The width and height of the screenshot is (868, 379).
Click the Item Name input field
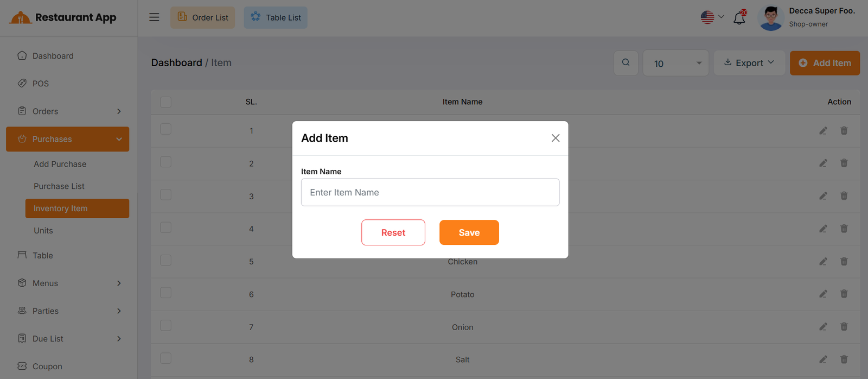coord(430,192)
